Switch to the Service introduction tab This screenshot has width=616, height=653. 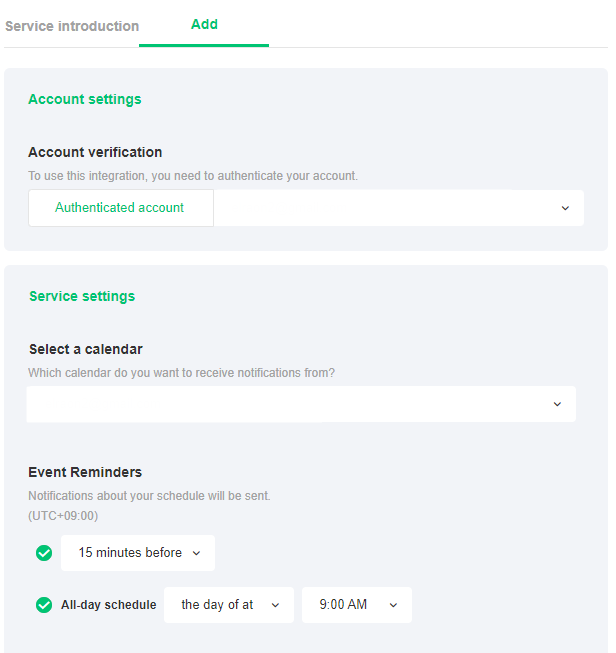pyautogui.click(x=72, y=26)
